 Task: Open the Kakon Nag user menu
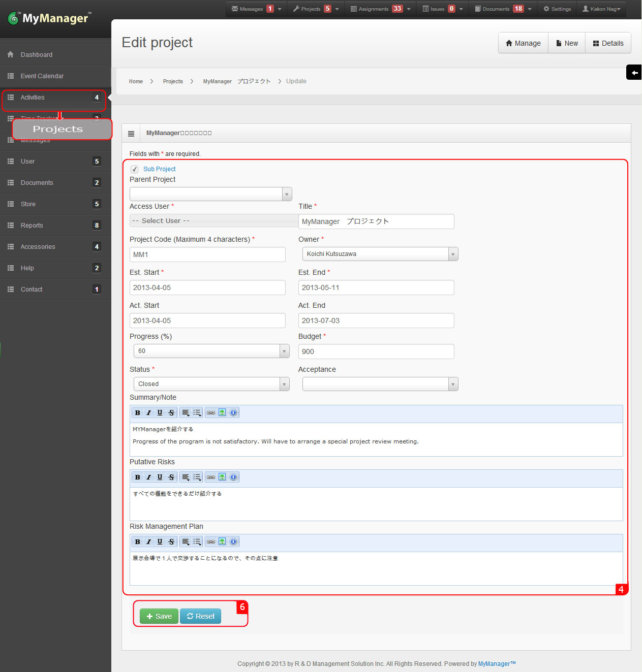[x=601, y=9]
